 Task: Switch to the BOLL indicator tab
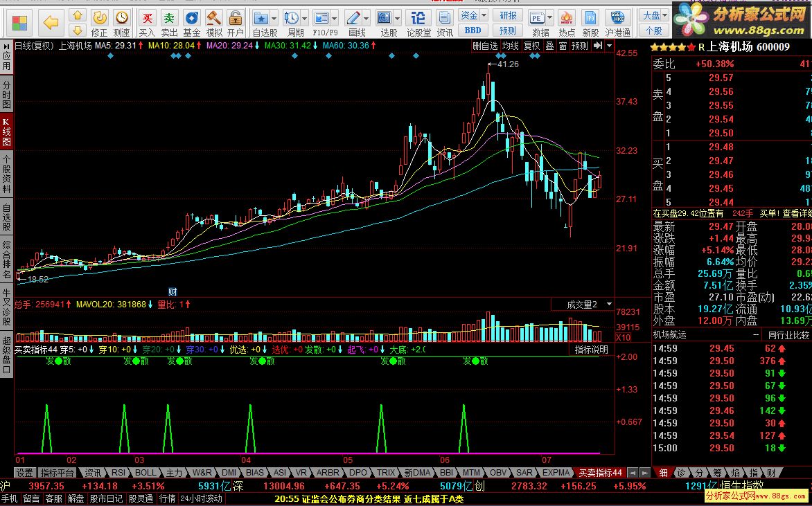click(x=145, y=472)
